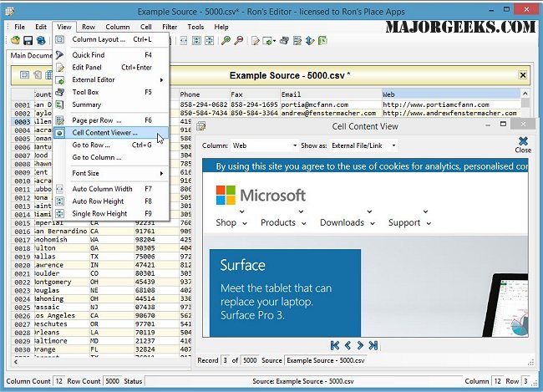Select row number 0016 in the grid
The width and height of the screenshot is (543, 392).
tap(23, 232)
